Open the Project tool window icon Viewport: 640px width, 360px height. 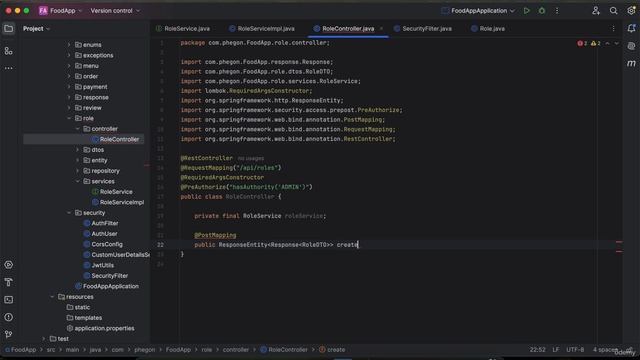8,29
